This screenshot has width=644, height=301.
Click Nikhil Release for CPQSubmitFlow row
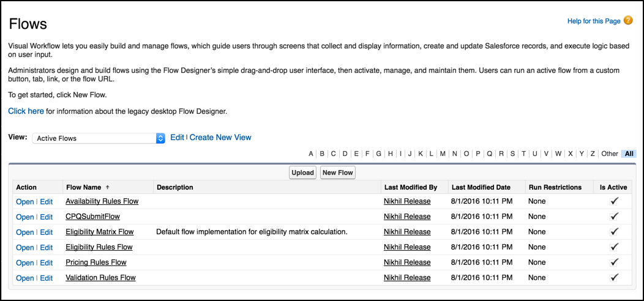pos(407,217)
